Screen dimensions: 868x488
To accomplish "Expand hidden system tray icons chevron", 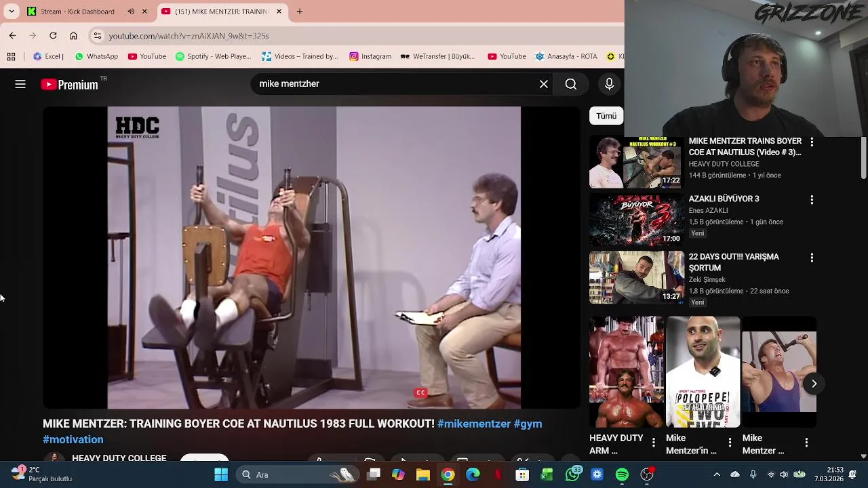I will point(717,474).
